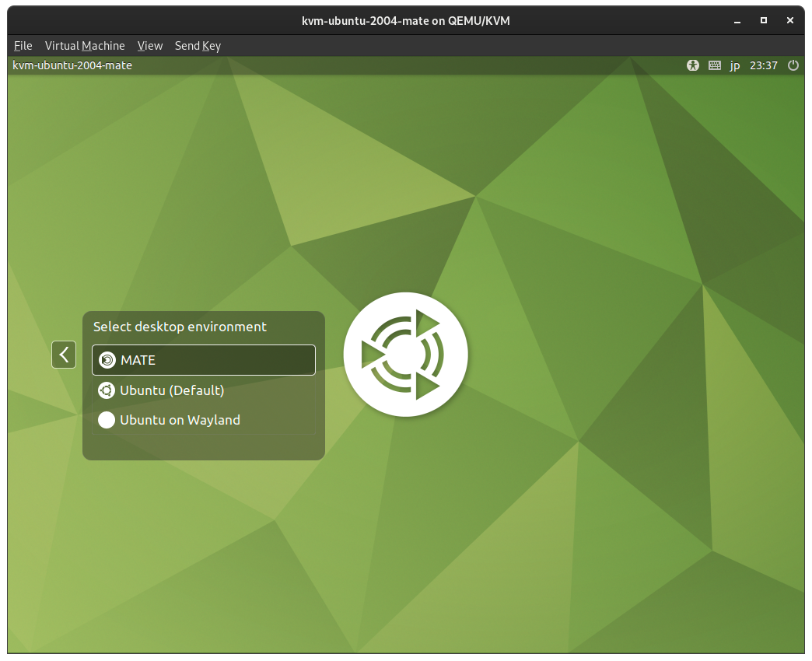
Task: Click the kvm-ubuntu-2004-mate hostname label
Action: (72, 65)
